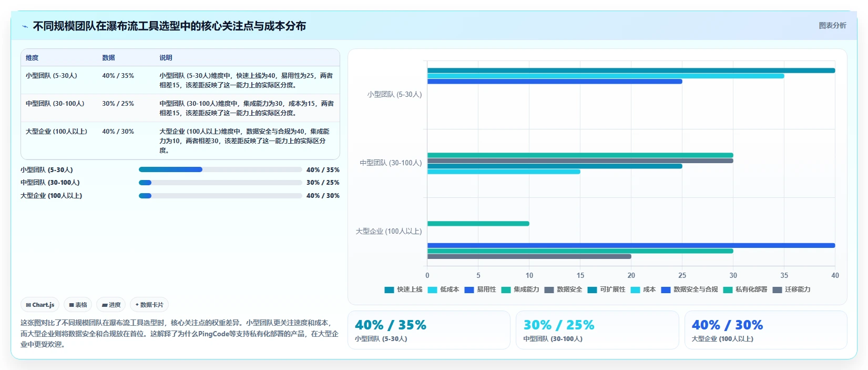Click the 大型企业 (100人以上) progress bar
Image resolution: width=868 pixels, height=370 pixels.
(x=220, y=196)
